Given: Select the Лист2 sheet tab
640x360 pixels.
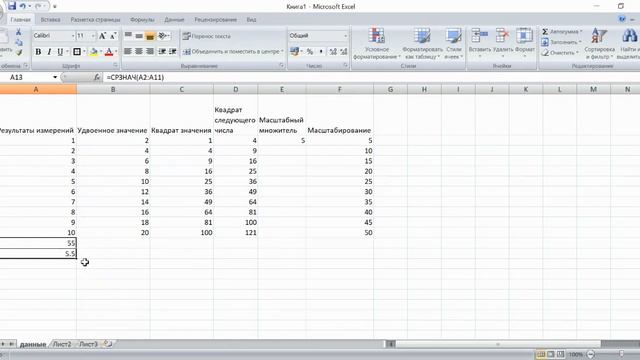Looking at the screenshot, I should click(62, 344).
